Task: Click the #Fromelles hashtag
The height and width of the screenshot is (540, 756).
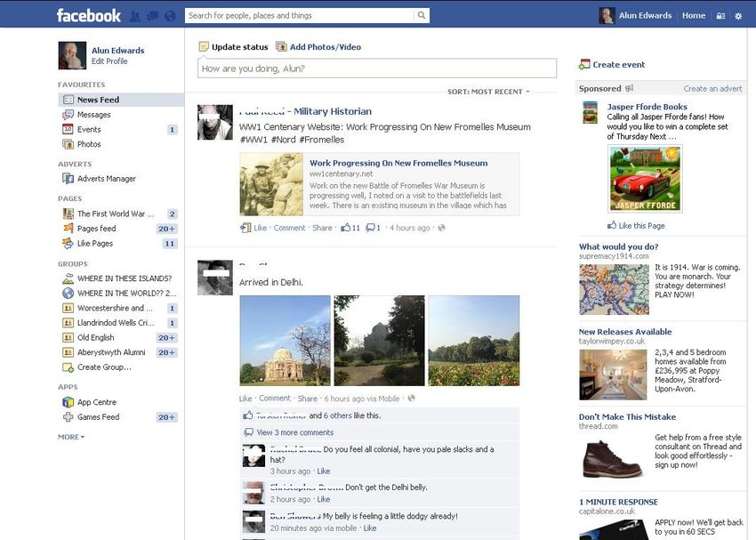Action: [x=322, y=140]
